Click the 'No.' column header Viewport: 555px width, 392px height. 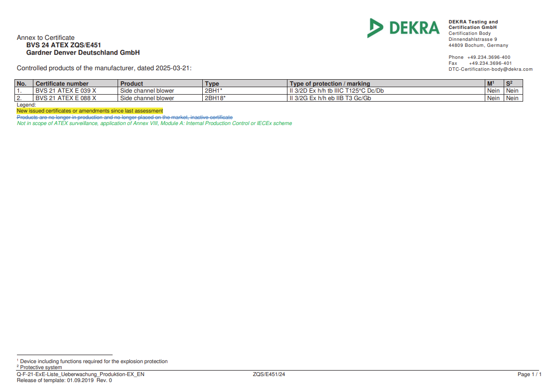[24, 84]
